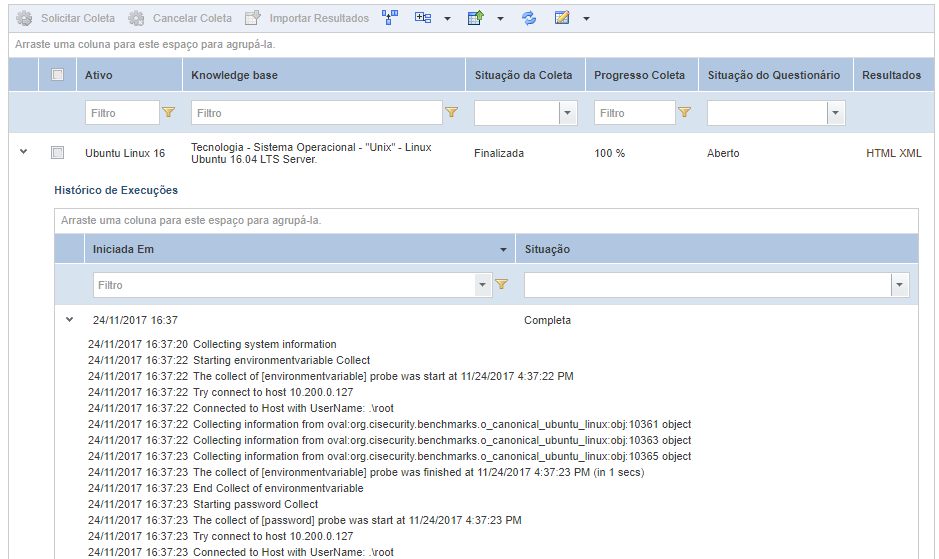The width and height of the screenshot is (939, 559).
Task: Sort by the Situação header in history grid
Action: pyautogui.click(x=547, y=249)
